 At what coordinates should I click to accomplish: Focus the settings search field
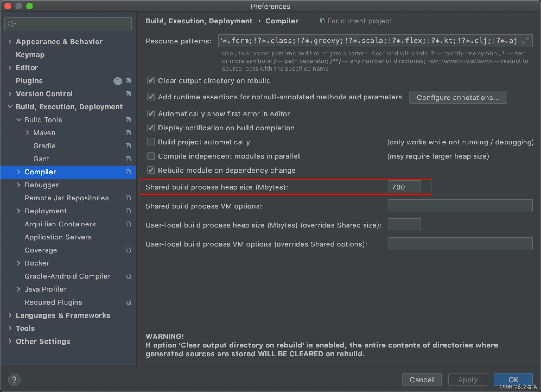pos(68,24)
